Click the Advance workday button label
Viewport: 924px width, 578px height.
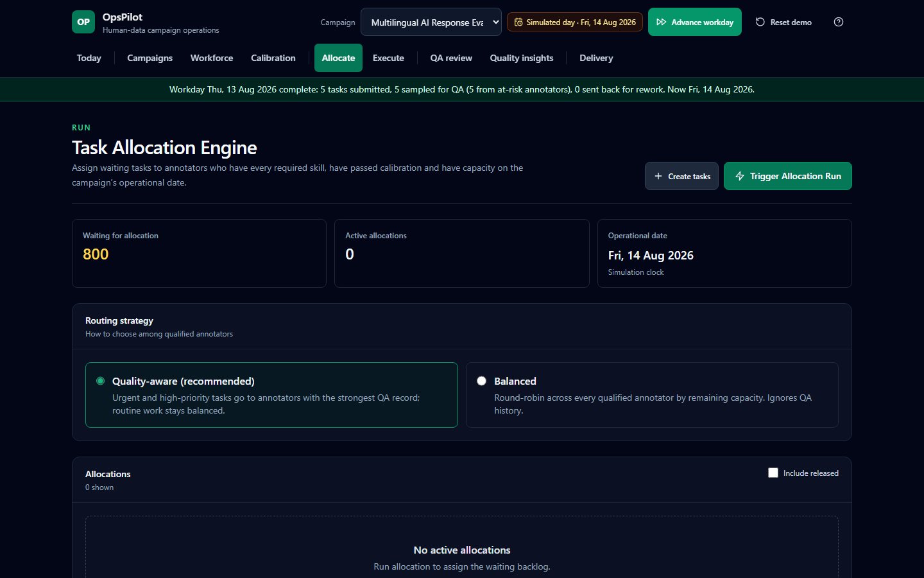pyautogui.click(x=702, y=22)
